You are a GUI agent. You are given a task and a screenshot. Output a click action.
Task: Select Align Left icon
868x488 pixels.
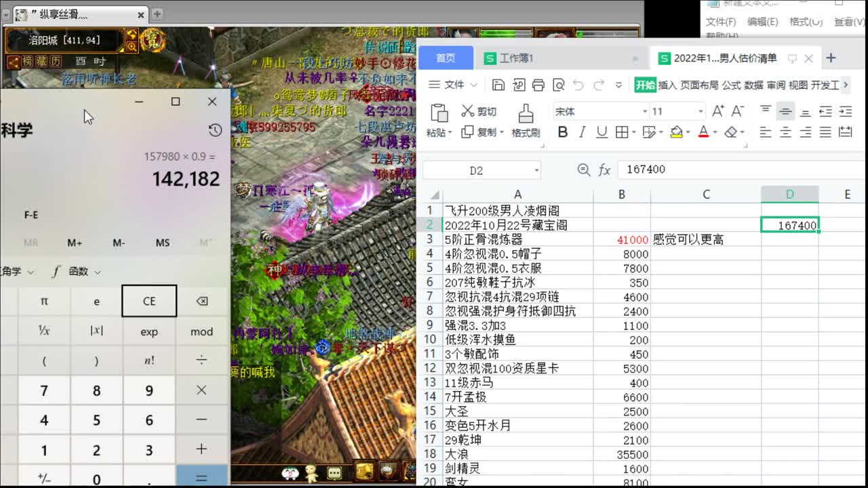click(x=766, y=132)
